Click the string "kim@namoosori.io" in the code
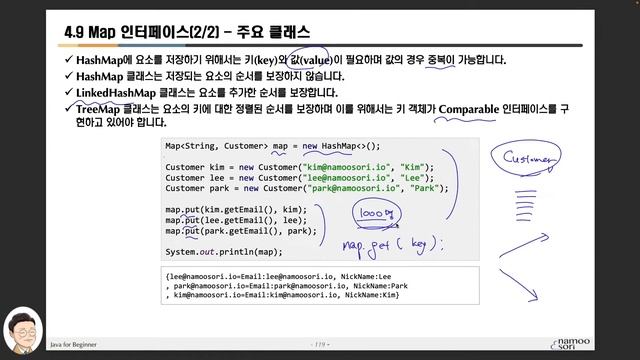The height and width of the screenshot is (360, 640). [x=346, y=167]
